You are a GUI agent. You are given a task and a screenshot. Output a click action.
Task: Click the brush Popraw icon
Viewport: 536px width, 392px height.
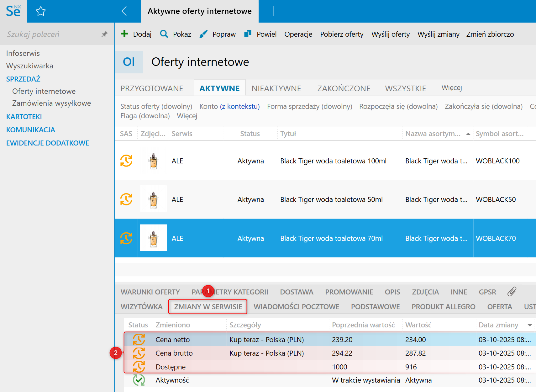[x=204, y=34]
